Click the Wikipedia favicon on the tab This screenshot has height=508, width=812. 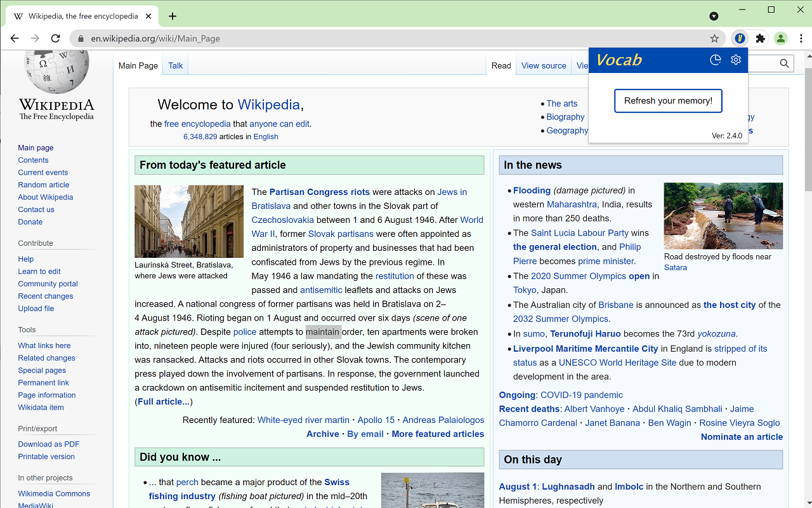18,16
